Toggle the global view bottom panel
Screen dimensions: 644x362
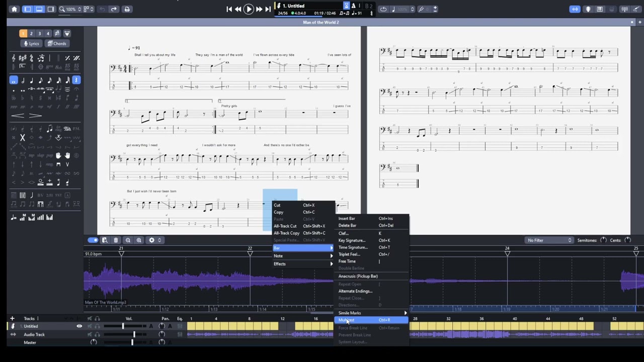39,9
